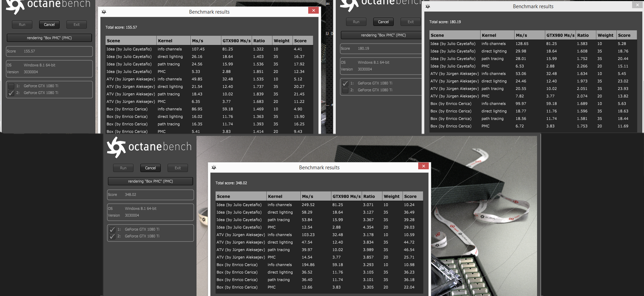The image size is (644, 296).
Task: Uncheck GPU 2 in the 348.02 score window
Action: (112, 236)
